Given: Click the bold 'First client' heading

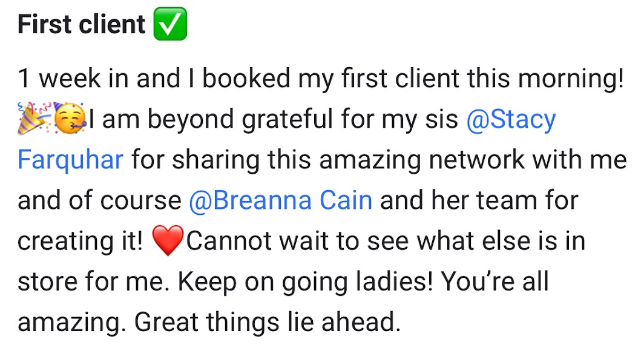Looking at the screenshot, I should click(81, 24).
